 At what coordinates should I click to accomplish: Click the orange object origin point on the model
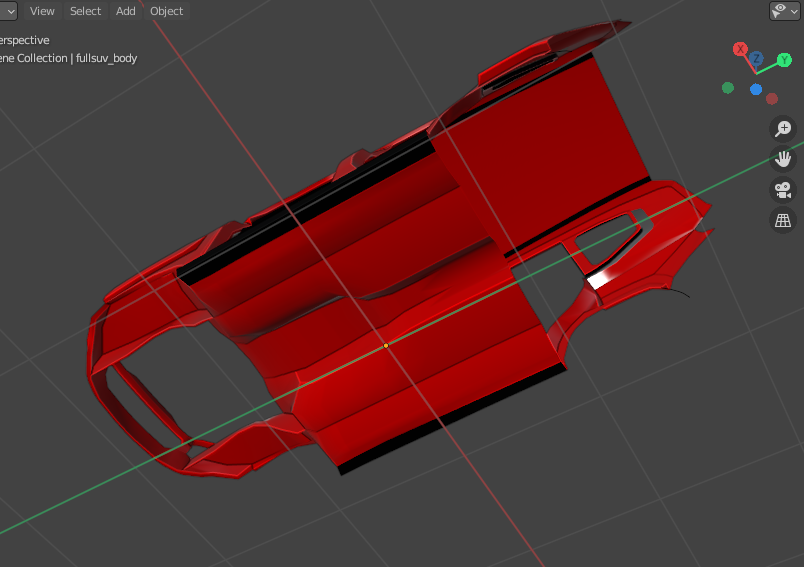(386, 346)
